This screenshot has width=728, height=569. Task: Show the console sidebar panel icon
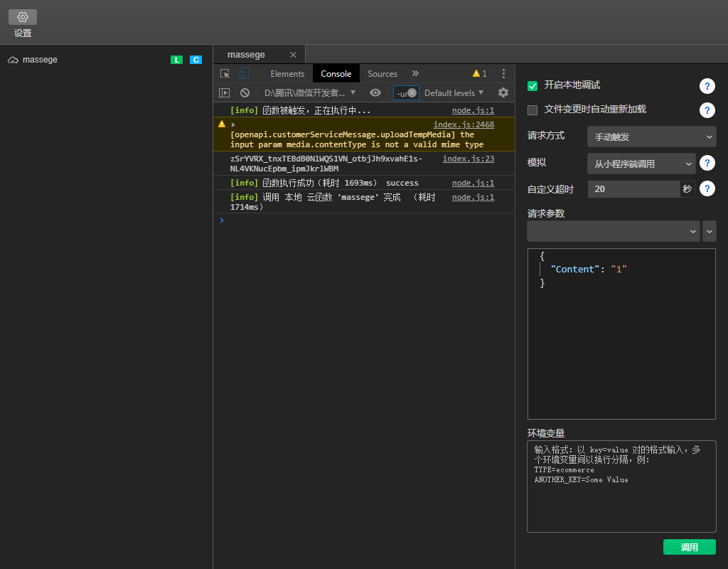224,92
